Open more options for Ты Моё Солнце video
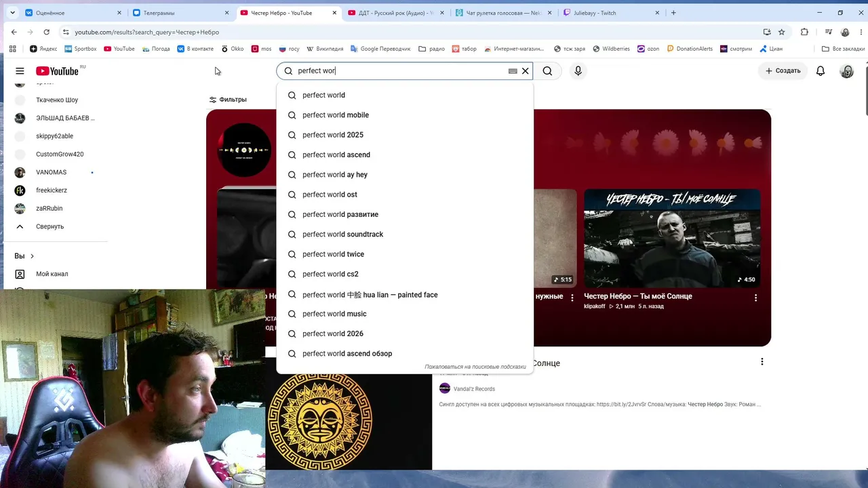The height and width of the screenshot is (488, 868). coord(755,298)
